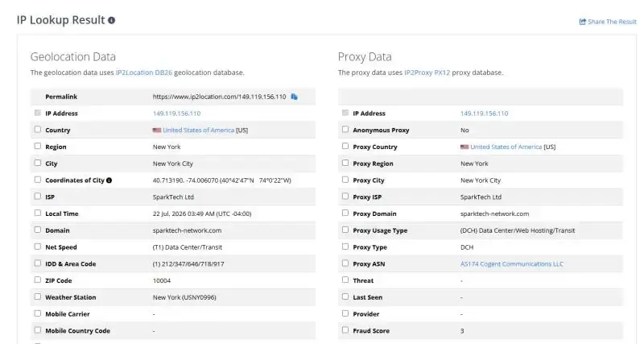Screen dimensions: 644x344
Task: Check the Country checkbox
Action: click(38, 130)
